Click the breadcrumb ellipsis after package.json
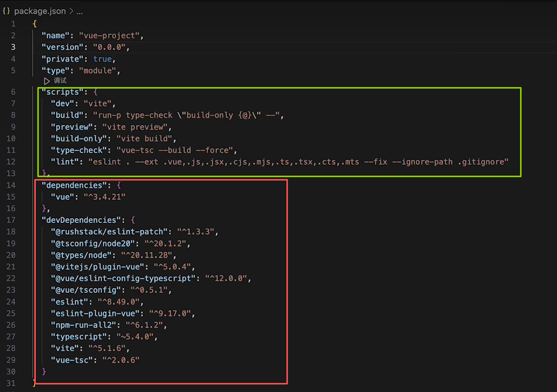 click(80, 12)
